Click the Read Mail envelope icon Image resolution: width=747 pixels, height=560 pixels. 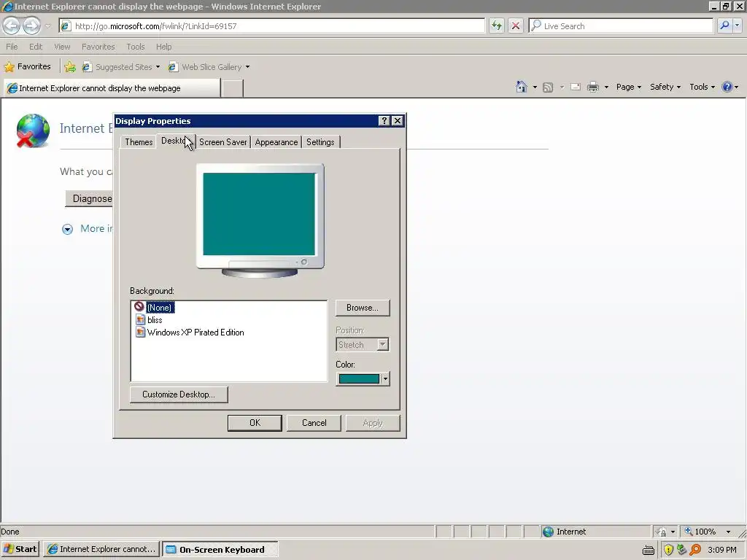[x=576, y=87]
